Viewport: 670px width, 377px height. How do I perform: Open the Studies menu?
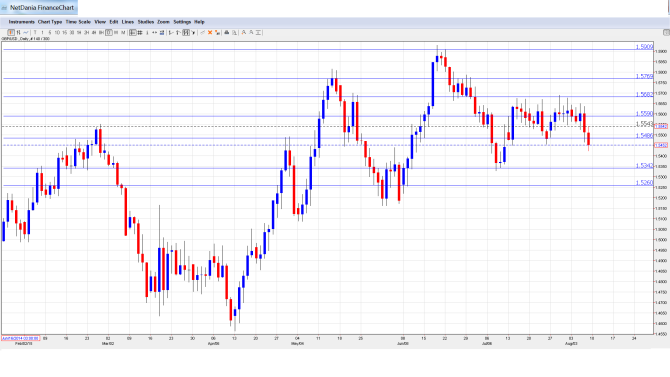tap(146, 22)
